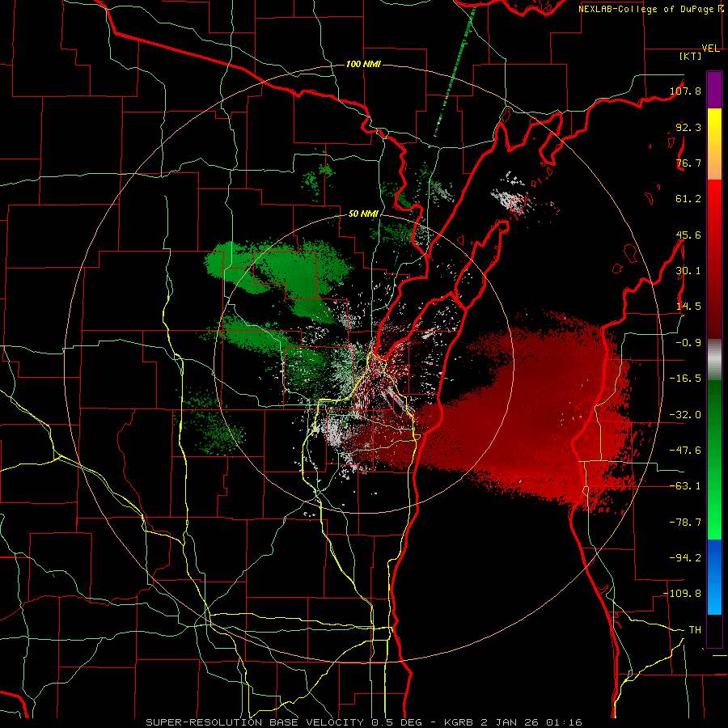Click the -94.2 velocity scale value
The width and height of the screenshot is (728, 728).
coord(685,558)
